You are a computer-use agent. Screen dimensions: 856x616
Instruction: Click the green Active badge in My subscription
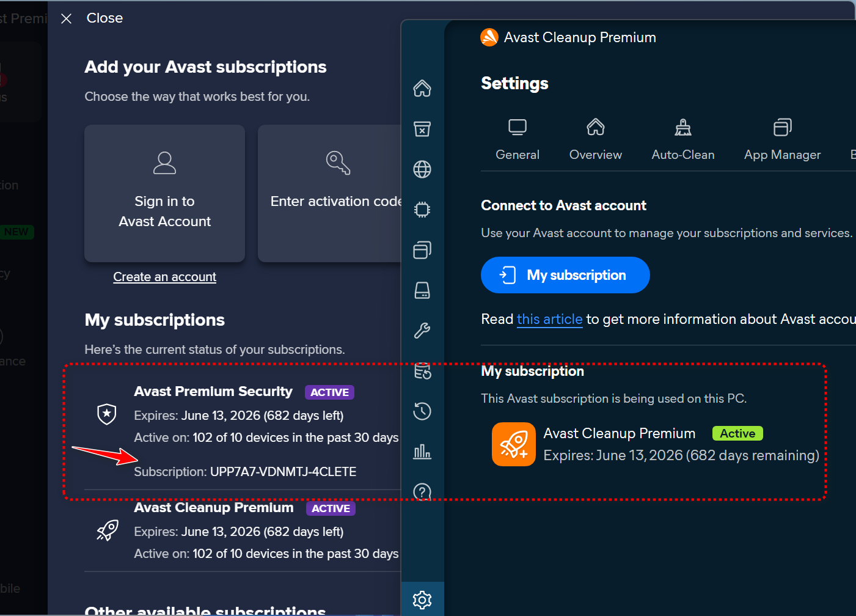coord(737,433)
